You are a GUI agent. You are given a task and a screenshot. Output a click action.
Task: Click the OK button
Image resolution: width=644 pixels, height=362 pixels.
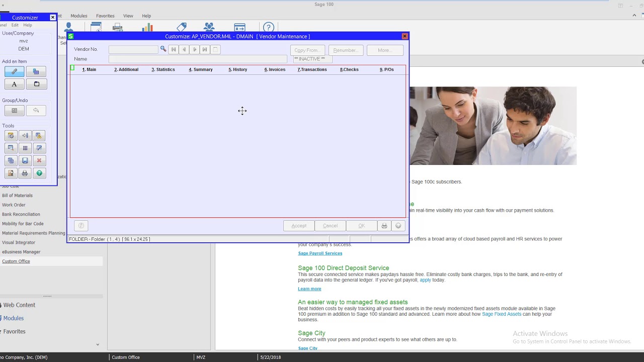tap(361, 226)
